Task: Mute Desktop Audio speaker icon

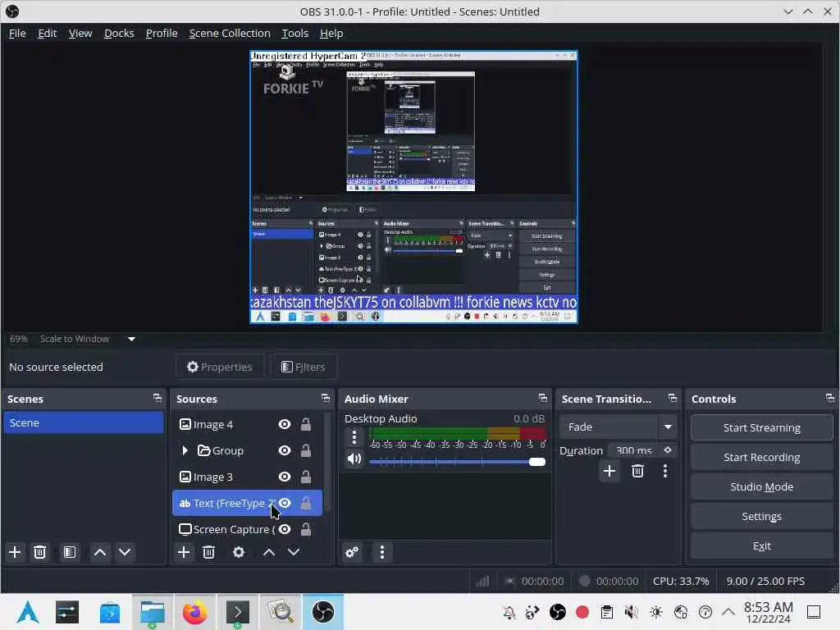Action: click(x=354, y=459)
